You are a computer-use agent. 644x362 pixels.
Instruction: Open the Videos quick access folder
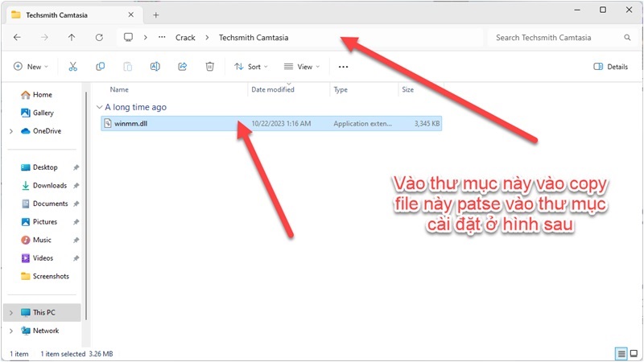(x=37, y=258)
